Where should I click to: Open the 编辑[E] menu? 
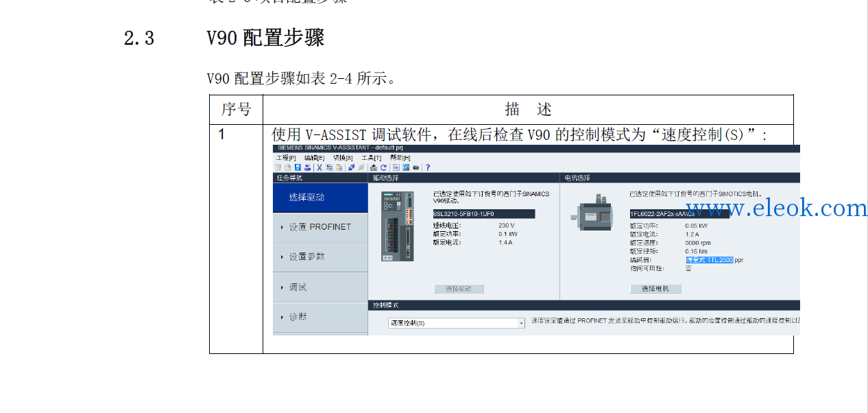point(315,158)
